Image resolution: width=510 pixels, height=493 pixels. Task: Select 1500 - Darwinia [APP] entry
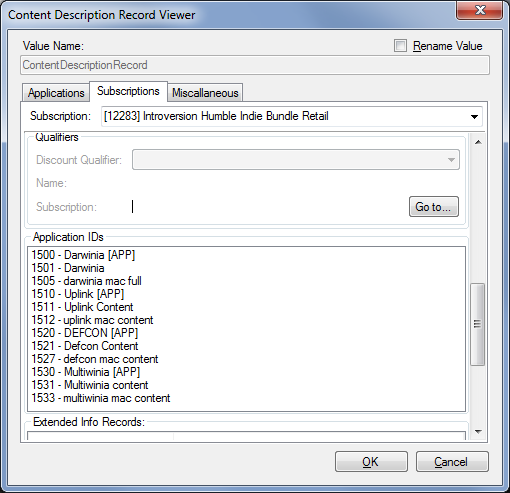coord(83,255)
